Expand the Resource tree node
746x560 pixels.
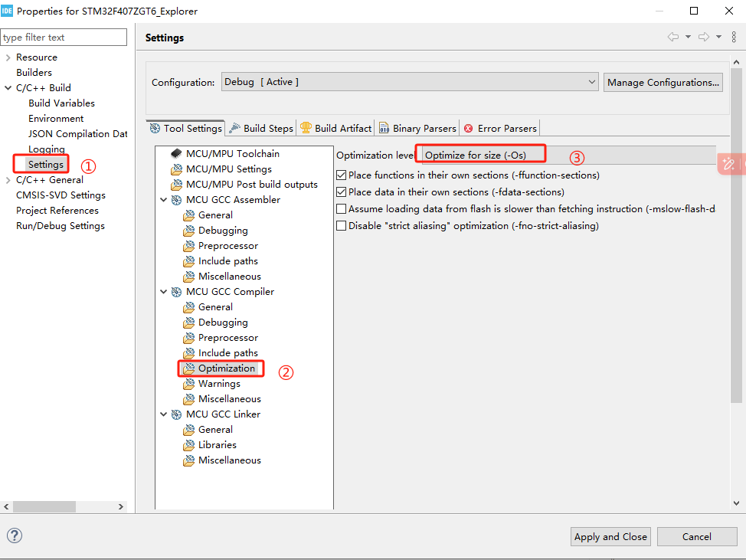tap(8, 57)
